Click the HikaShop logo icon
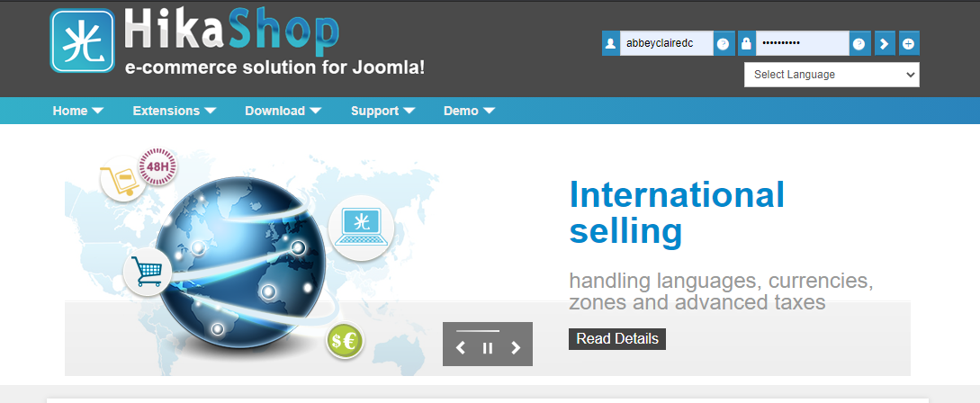980x403 pixels. 82,40
